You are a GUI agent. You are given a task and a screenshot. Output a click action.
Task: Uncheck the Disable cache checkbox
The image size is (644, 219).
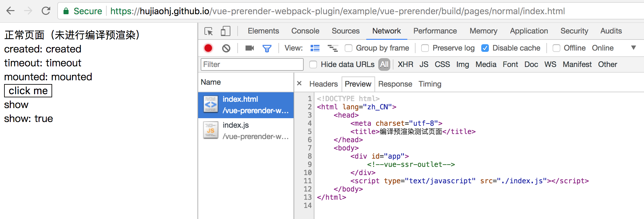485,48
